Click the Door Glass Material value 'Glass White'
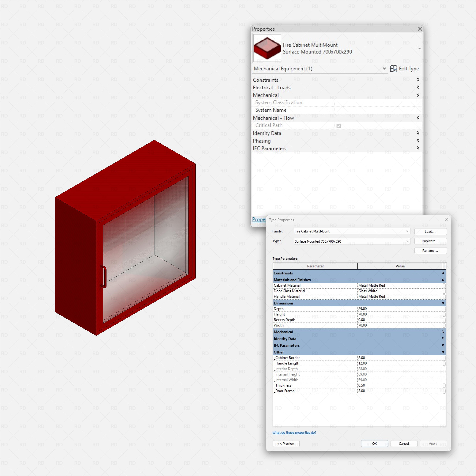 tap(400, 291)
